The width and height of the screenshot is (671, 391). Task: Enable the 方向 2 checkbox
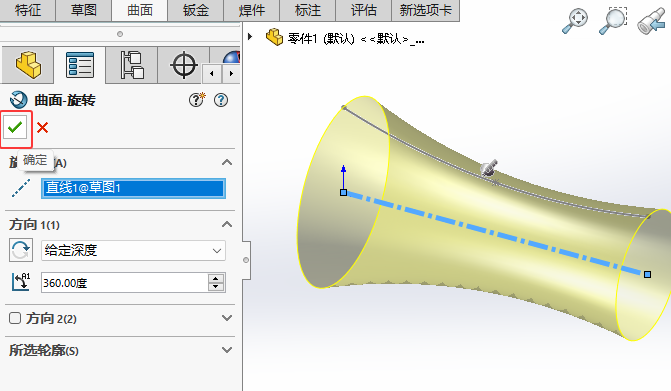tap(15, 318)
